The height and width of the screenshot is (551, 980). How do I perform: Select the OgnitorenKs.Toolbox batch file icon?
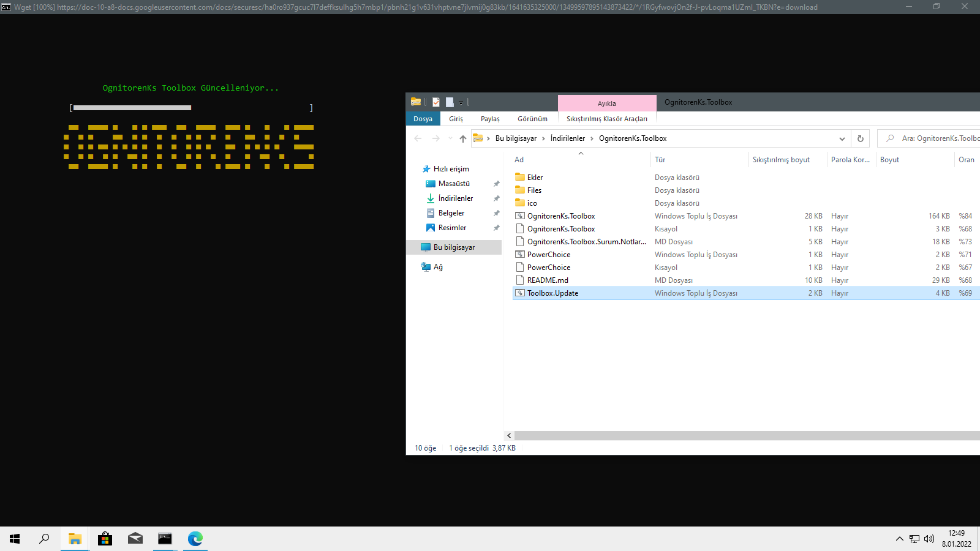pyautogui.click(x=520, y=216)
